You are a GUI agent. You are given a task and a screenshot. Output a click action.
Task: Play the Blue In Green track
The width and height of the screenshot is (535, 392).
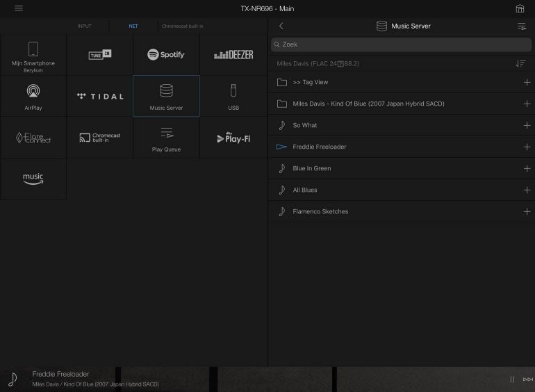coord(312,168)
